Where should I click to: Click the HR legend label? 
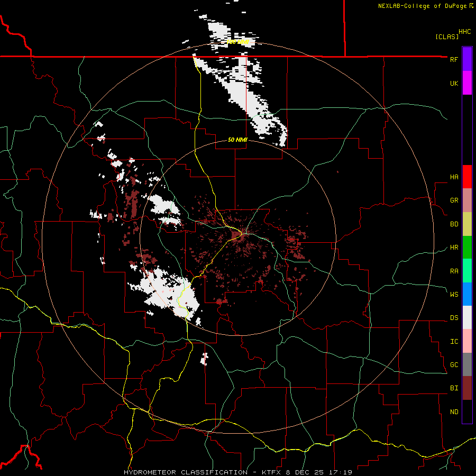[x=454, y=248]
